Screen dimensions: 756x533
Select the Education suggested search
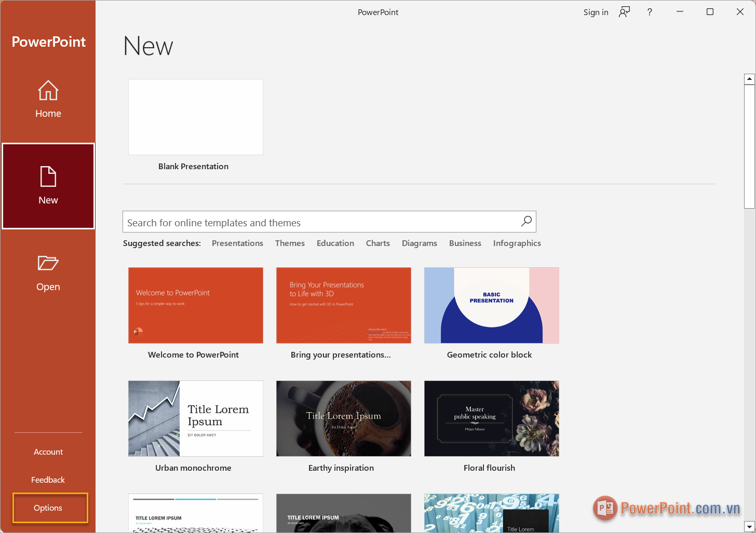335,243
